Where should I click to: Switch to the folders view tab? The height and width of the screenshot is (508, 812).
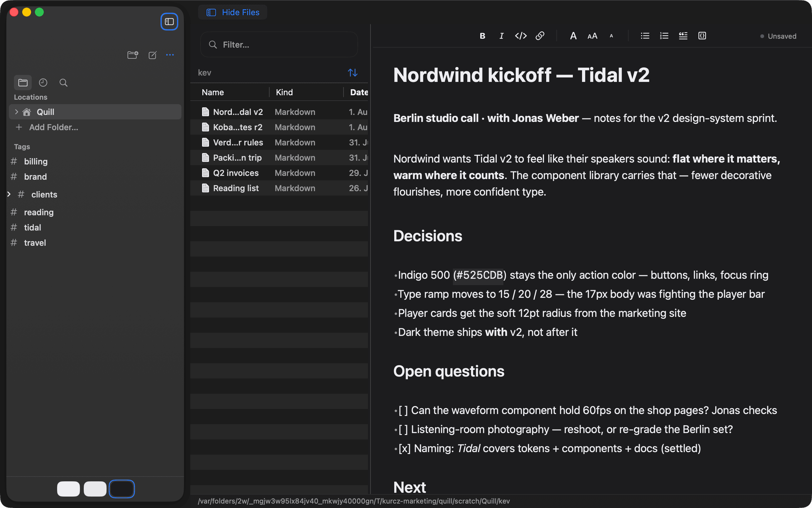point(23,82)
